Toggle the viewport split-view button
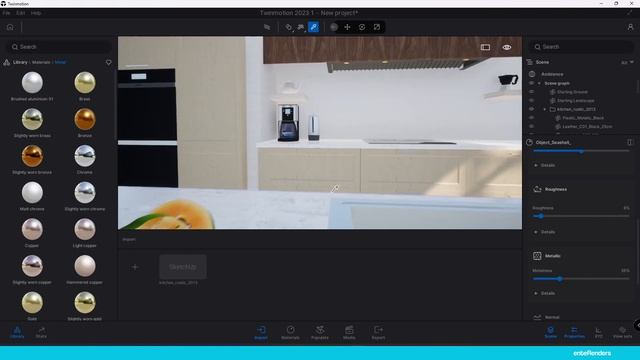Screen dimensions: 640x360 tap(485, 47)
